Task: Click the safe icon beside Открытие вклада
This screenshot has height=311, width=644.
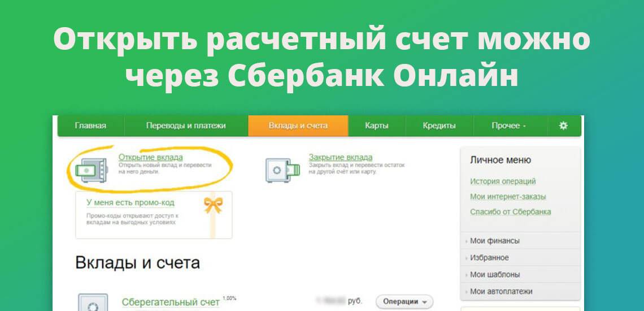Action: [x=92, y=170]
